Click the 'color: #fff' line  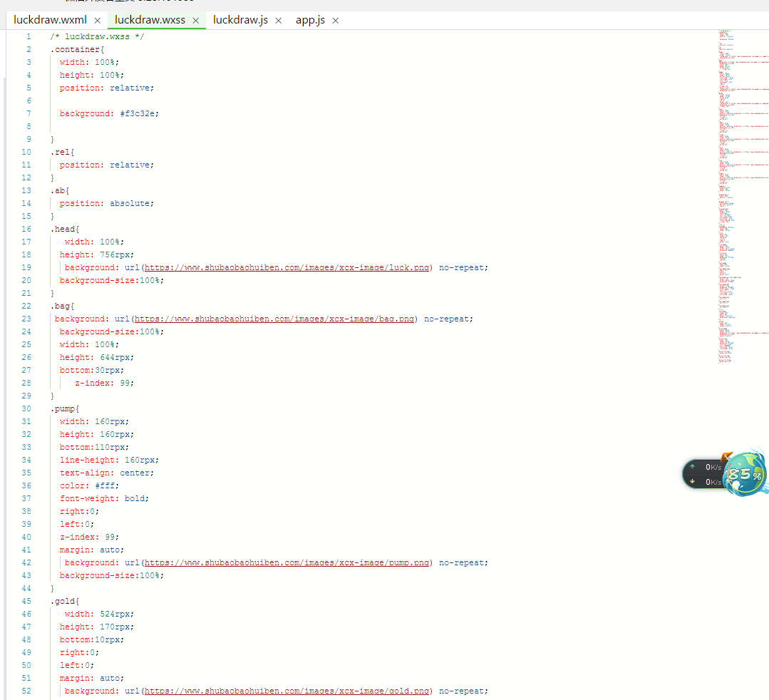click(89, 485)
